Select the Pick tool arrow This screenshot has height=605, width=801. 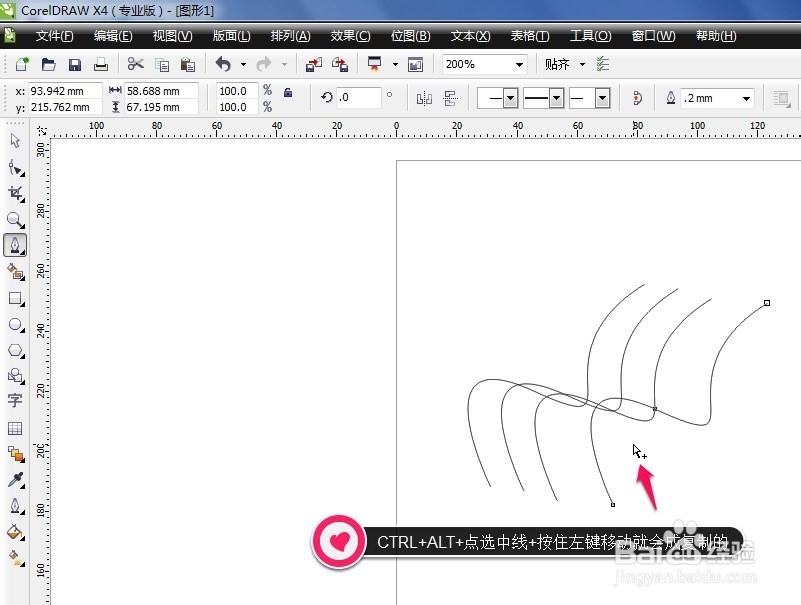click(x=15, y=141)
